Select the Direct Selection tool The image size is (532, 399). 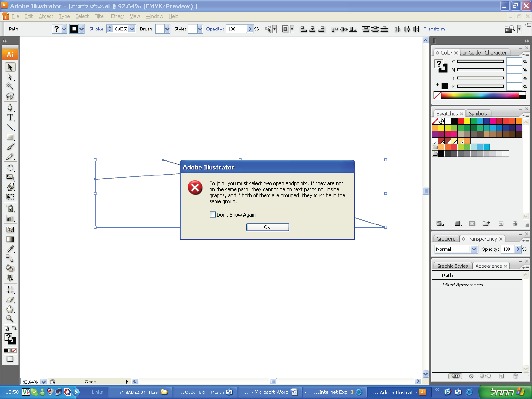point(10,77)
